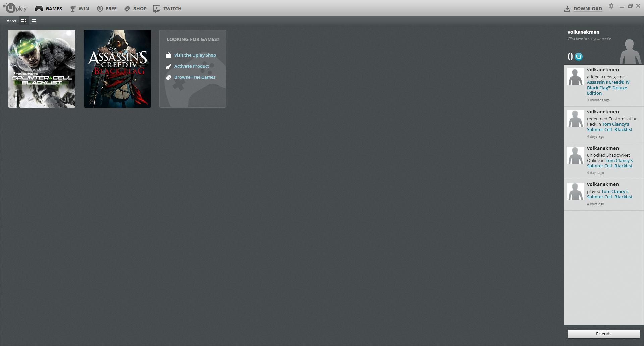The image size is (644, 346).
Task: Click the price tag icon beside Shop
Action: [x=127, y=9]
